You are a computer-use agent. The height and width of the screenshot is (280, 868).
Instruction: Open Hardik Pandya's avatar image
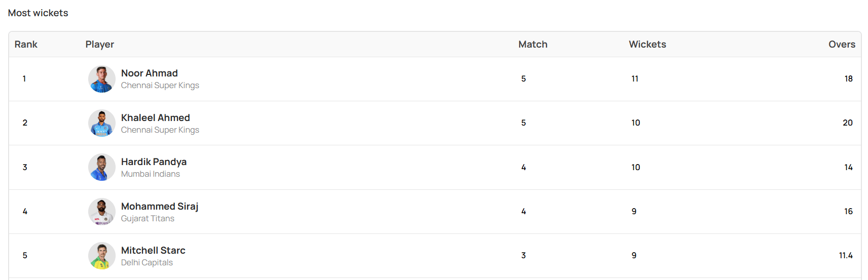point(102,168)
